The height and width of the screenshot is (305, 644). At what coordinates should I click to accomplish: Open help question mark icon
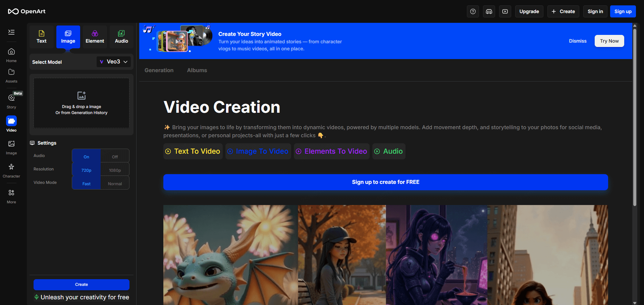point(473,11)
